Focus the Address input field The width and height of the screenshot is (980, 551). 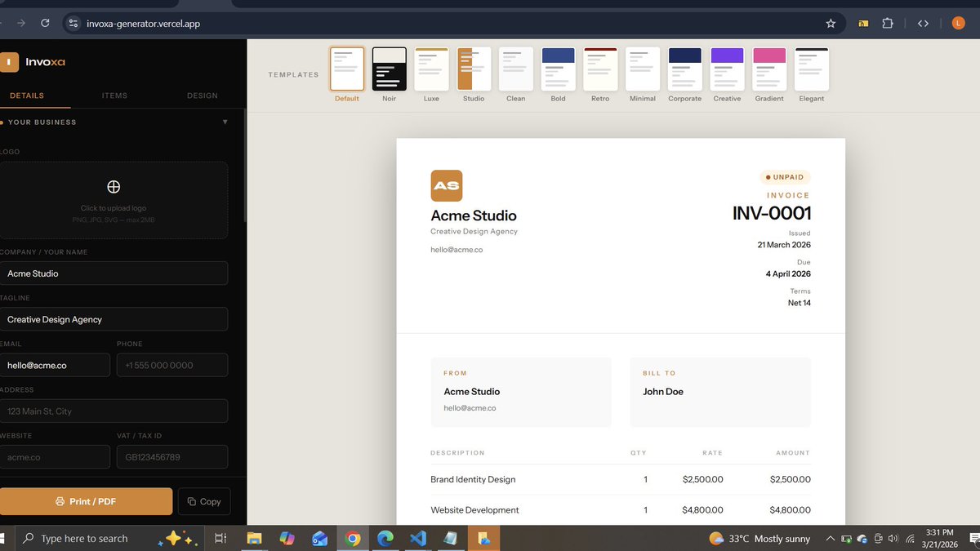[114, 411]
